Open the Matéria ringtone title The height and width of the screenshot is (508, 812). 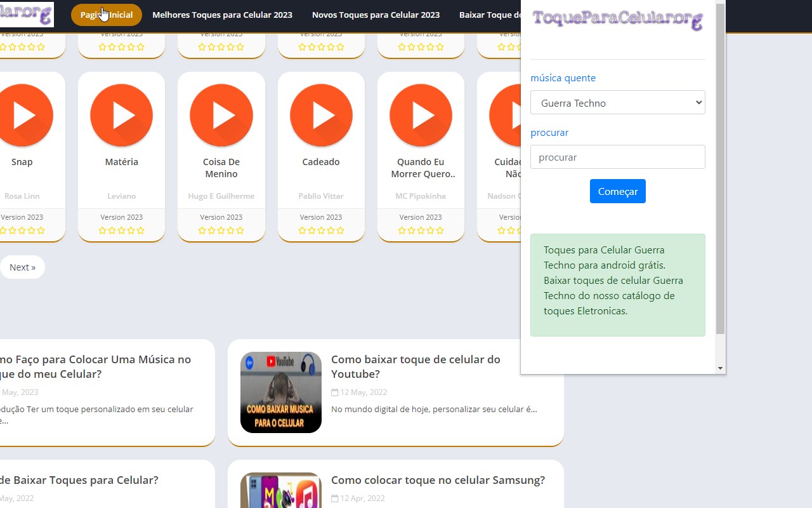[x=122, y=162]
